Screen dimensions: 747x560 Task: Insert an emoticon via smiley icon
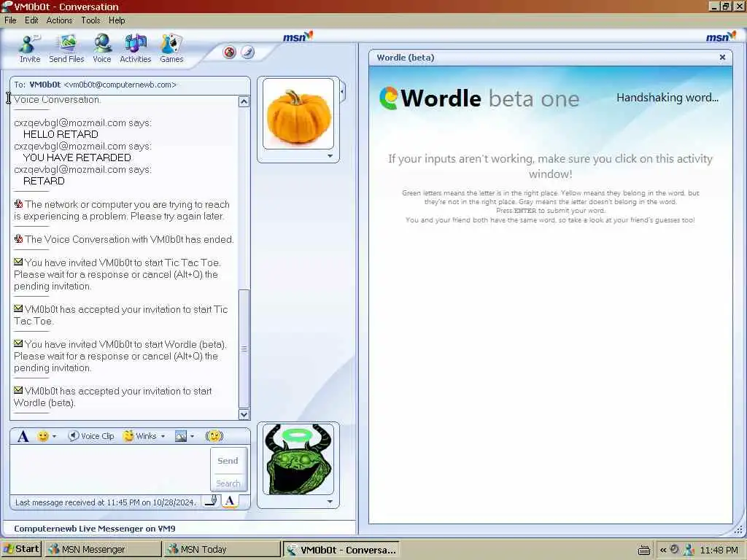click(x=43, y=436)
